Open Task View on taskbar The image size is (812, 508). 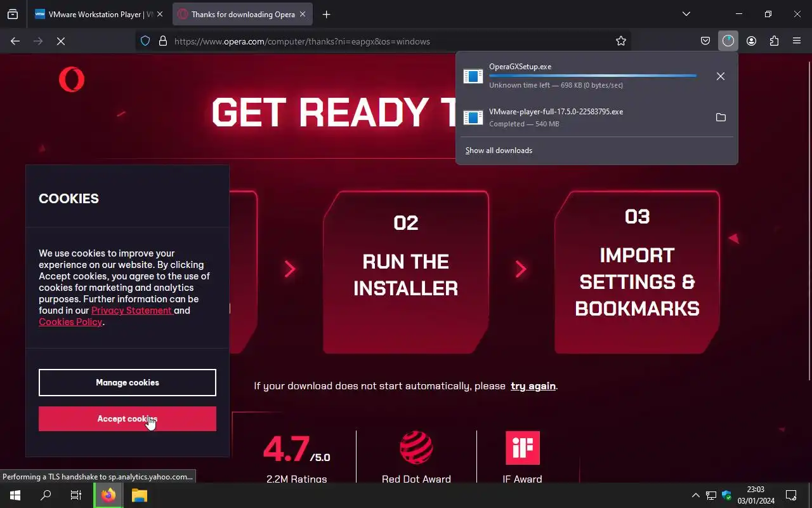[x=76, y=495]
